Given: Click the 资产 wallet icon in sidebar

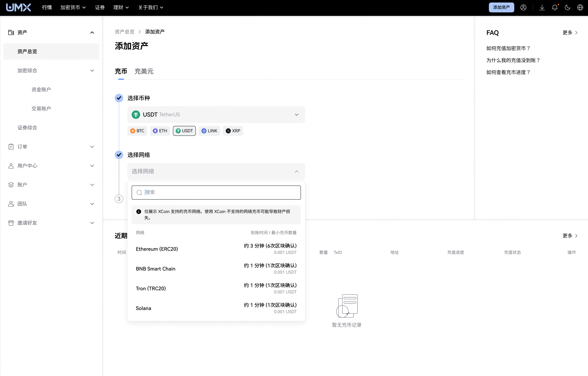Looking at the screenshot, I should tap(11, 32).
